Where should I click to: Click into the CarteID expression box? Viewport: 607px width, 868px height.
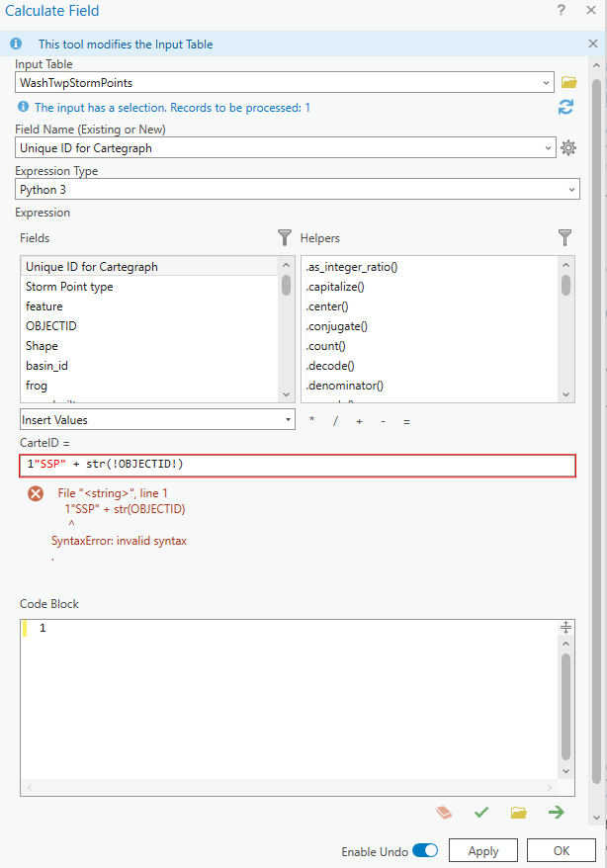(297, 465)
